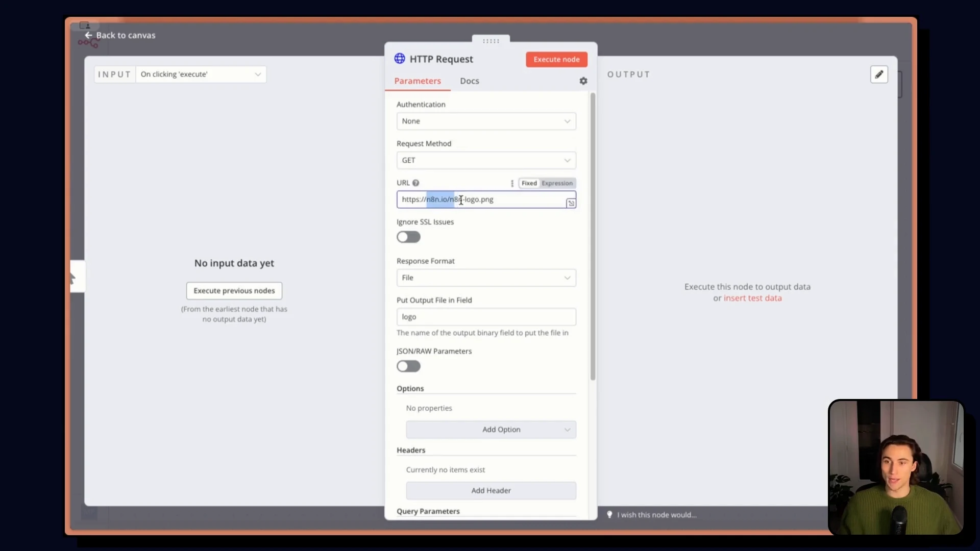Open the Request Method dropdown showing GET

[x=486, y=160]
